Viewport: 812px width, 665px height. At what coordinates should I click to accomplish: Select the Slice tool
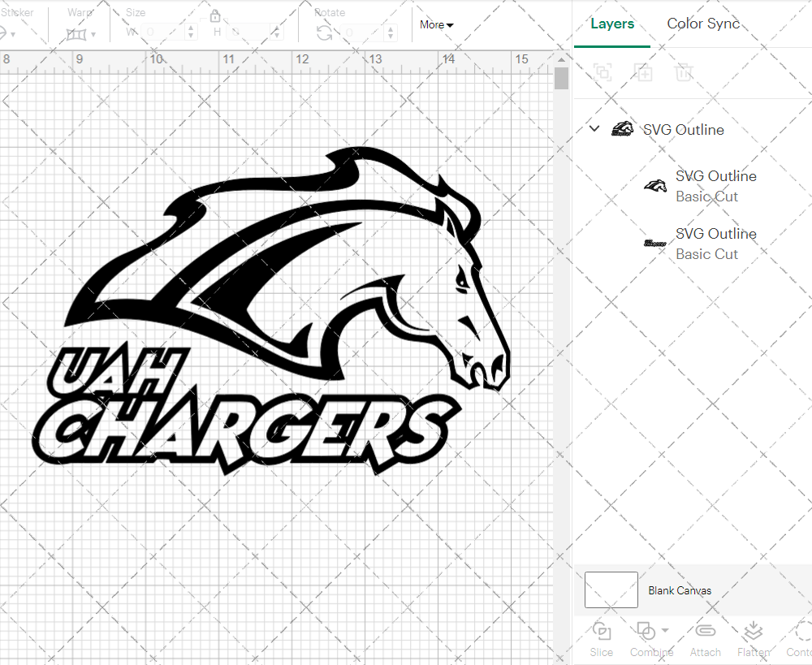[601, 639]
